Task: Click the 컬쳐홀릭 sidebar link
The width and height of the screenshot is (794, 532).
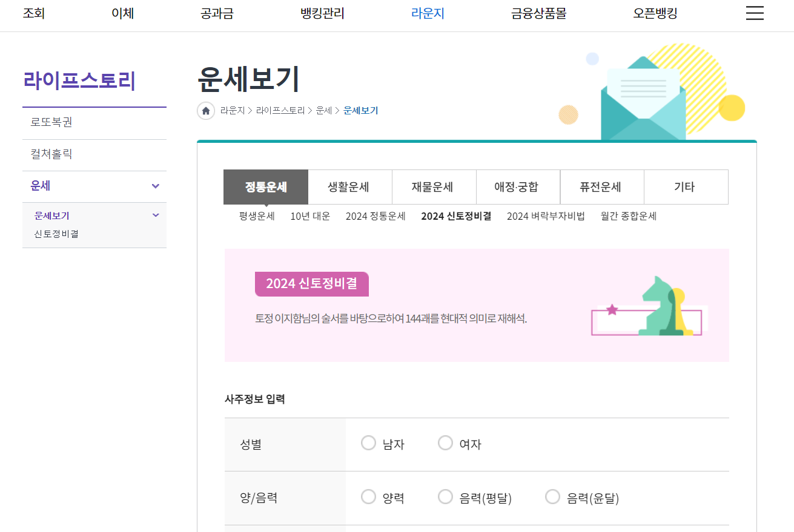Action: coord(51,154)
